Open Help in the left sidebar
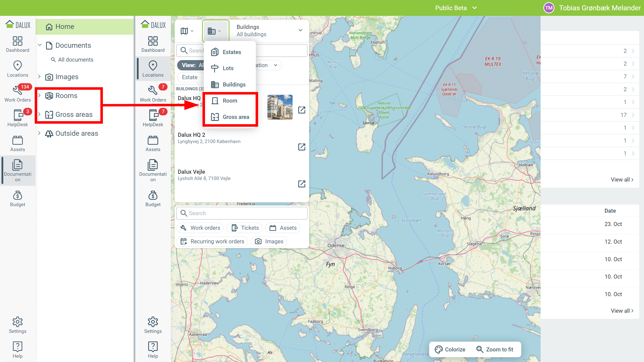Screen dimensions: 644x362 18,350
